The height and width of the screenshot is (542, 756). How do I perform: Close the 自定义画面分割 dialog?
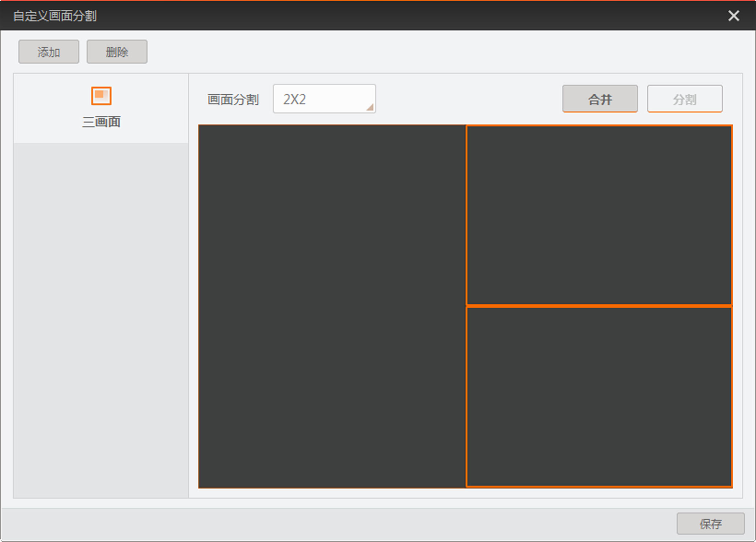(733, 16)
